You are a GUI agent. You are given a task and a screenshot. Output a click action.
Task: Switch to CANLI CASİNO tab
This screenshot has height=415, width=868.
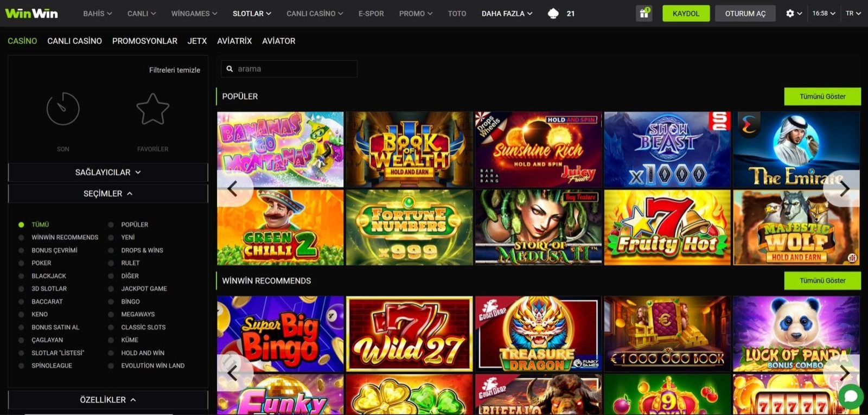tap(74, 41)
